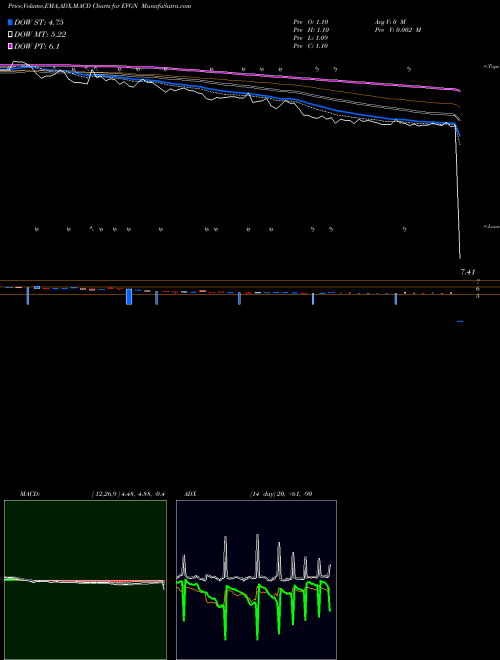Screen dimensions: 500x660
Task: Click the ADX (14 day) values text
Action: pyautogui.click(x=281, y=494)
